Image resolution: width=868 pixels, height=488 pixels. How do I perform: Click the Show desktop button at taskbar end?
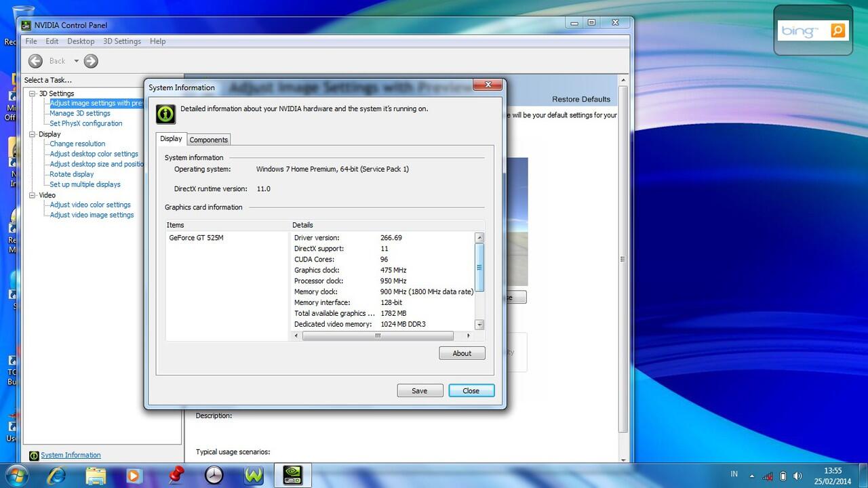(x=863, y=475)
